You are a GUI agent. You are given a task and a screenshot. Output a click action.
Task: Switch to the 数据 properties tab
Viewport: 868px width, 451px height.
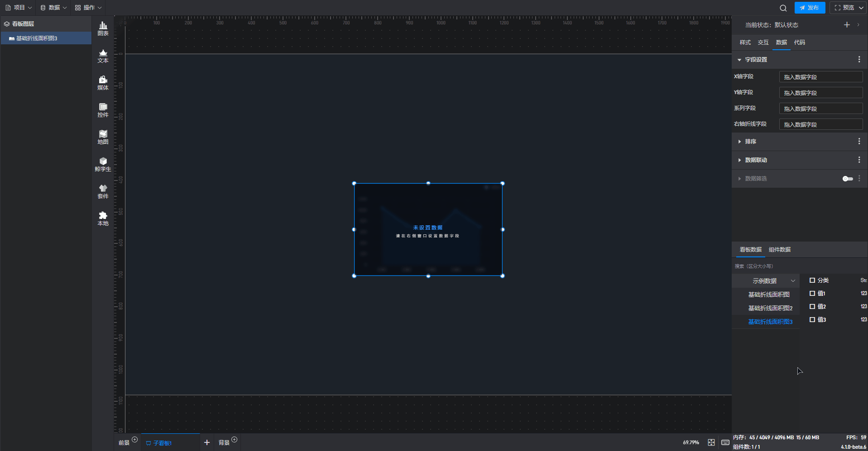(x=782, y=43)
